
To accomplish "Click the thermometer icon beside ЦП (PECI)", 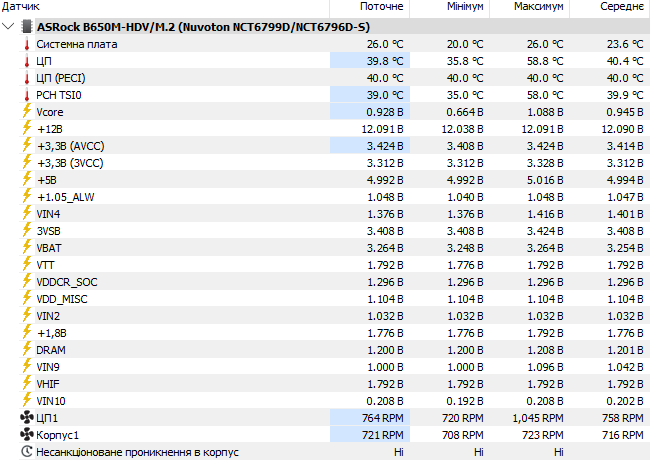I will (x=27, y=78).
